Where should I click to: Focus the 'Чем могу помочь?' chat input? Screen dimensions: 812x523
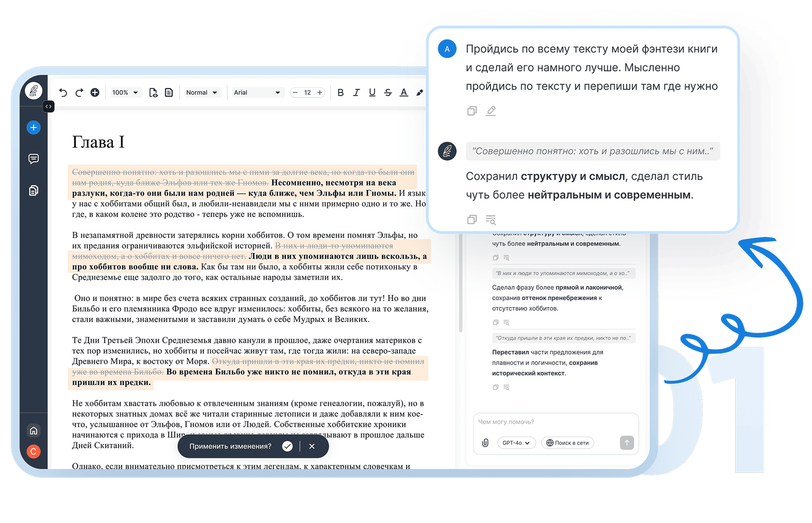(x=555, y=422)
